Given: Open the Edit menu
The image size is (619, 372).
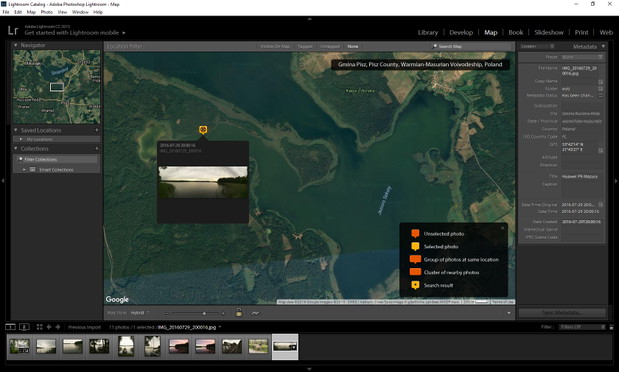Looking at the screenshot, I should click(18, 12).
